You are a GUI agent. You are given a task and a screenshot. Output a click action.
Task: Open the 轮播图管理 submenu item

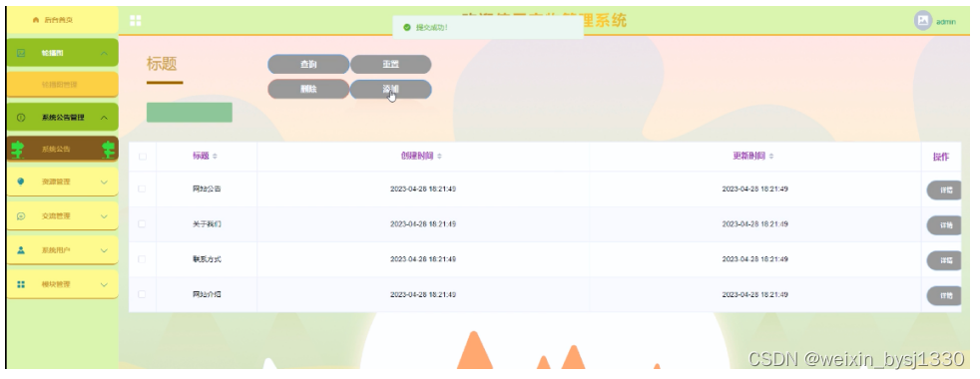pyautogui.click(x=62, y=85)
